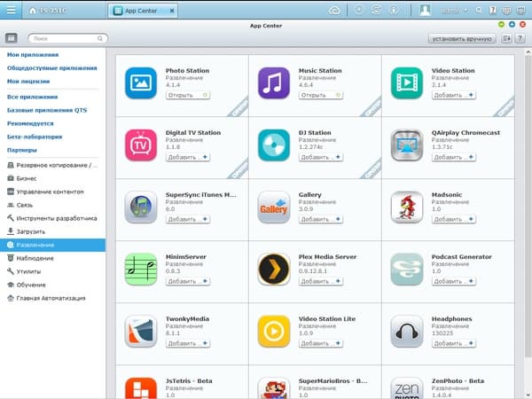Add Digital TV Station via Добавить
The height and width of the screenshot is (399, 532).
point(188,157)
